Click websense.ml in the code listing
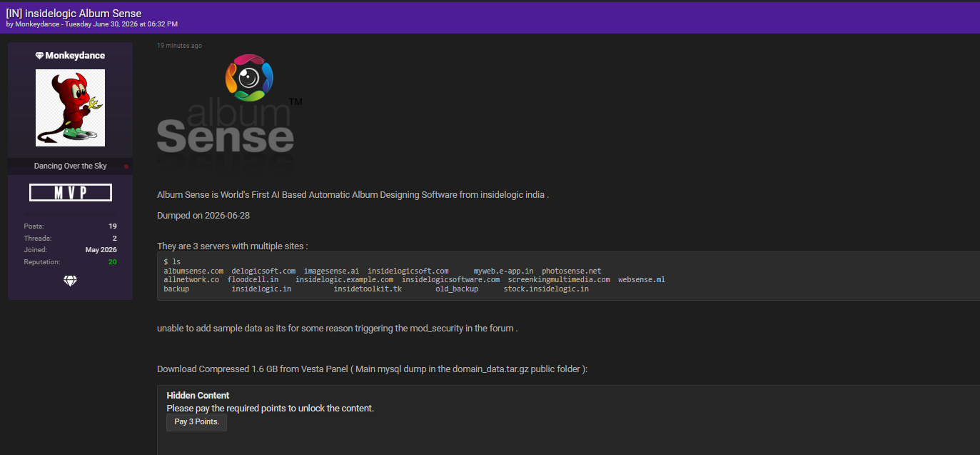 (642, 280)
